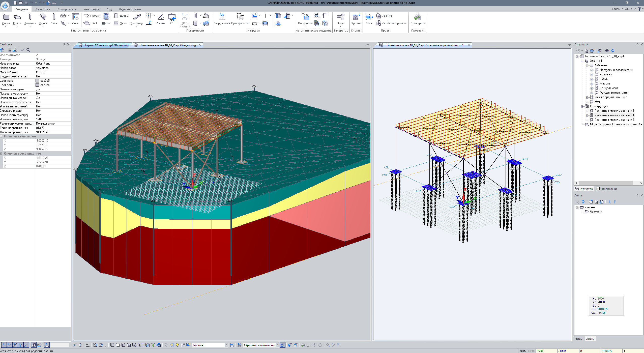Toggle the third snap mode button
This screenshot has width=644, height=353.
(x=15, y=345)
